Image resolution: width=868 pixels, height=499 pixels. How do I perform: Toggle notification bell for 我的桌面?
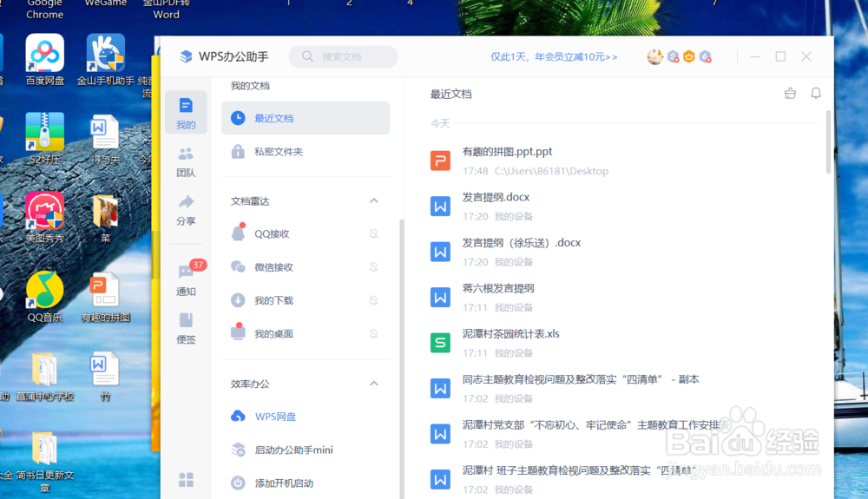(x=373, y=333)
